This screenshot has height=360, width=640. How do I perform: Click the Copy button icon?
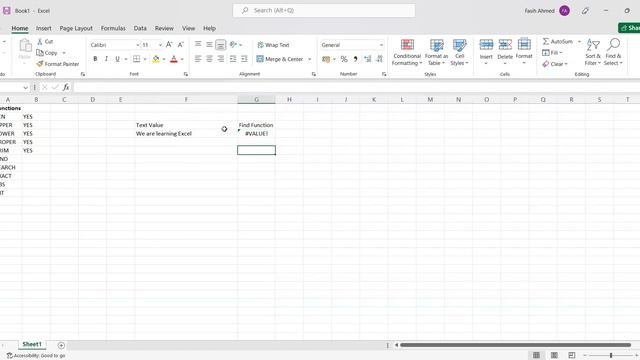click(x=40, y=53)
